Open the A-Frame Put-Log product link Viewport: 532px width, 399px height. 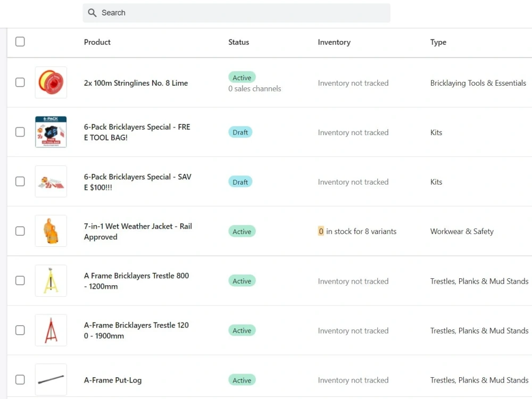[113, 380]
